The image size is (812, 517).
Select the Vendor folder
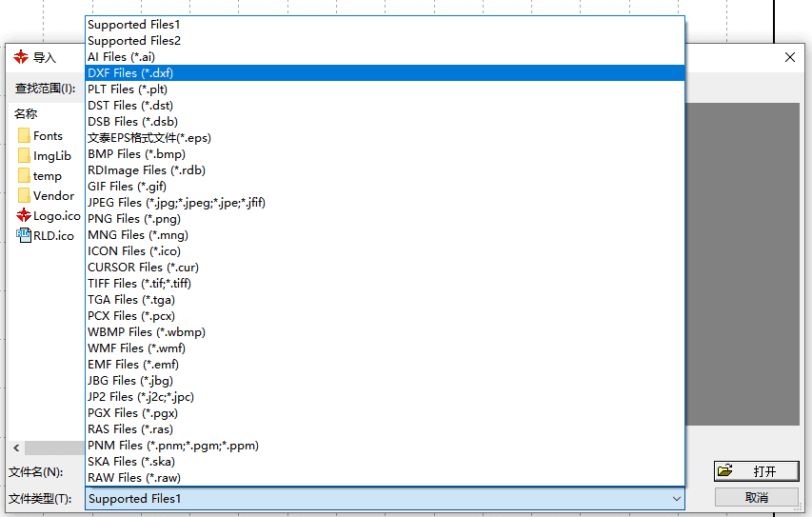tap(52, 196)
